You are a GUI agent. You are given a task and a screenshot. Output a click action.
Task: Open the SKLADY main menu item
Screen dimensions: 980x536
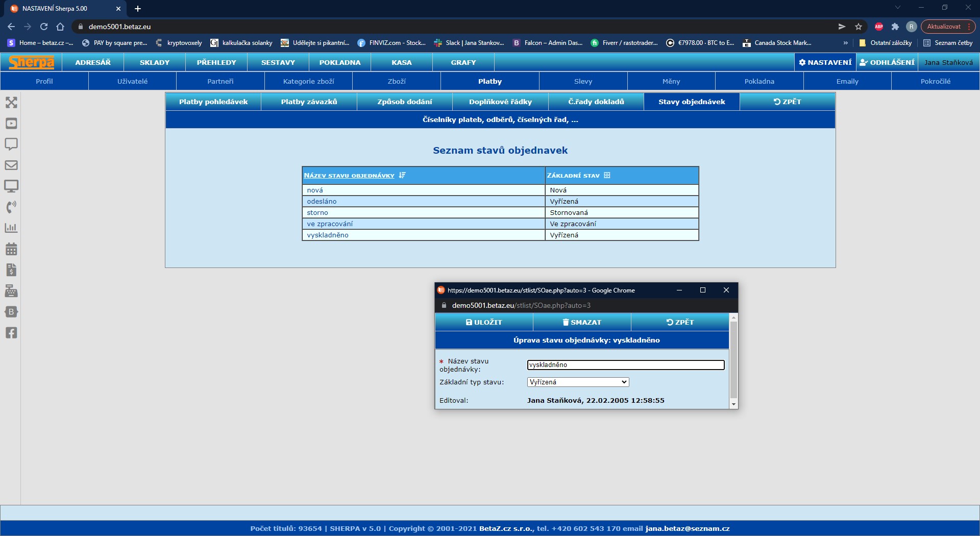[x=154, y=62]
